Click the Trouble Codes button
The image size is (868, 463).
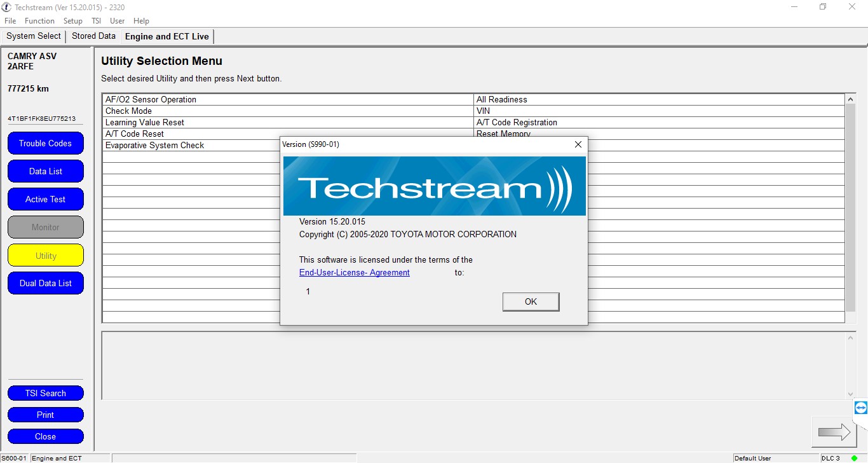tap(46, 143)
